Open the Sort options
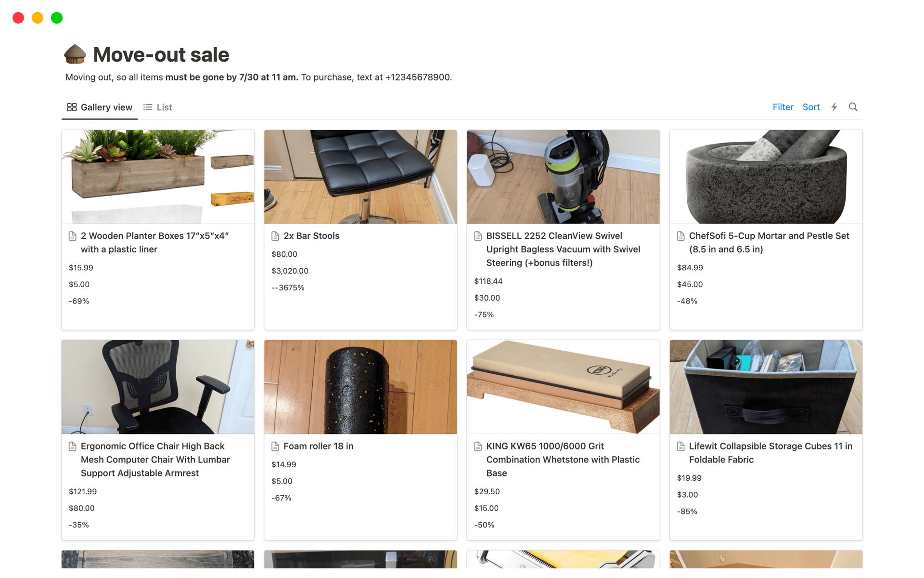This screenshot has width=924, height=578. [x=811, y=107]
